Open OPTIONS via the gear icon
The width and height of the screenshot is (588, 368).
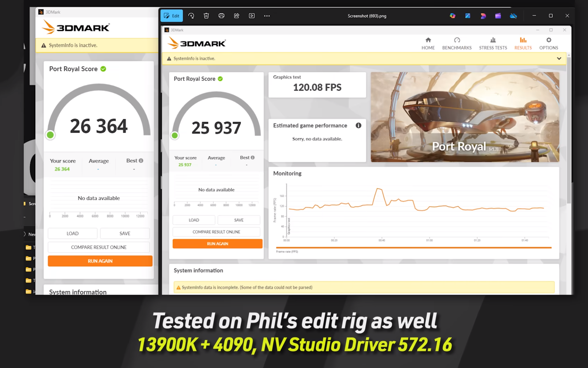548,40
